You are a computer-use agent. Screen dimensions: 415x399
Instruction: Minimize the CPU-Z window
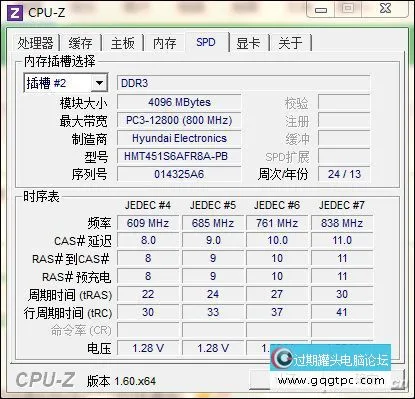pyautogui.click(x=321, y=9)
